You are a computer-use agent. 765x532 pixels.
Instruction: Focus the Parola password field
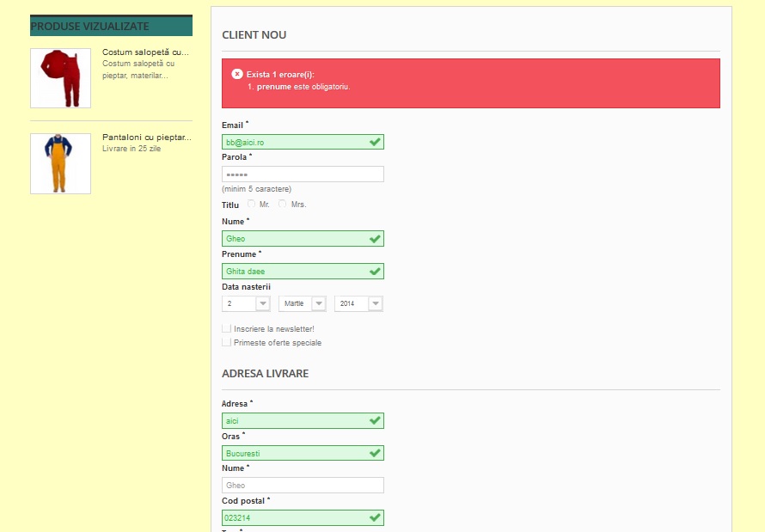coord(303,174)
